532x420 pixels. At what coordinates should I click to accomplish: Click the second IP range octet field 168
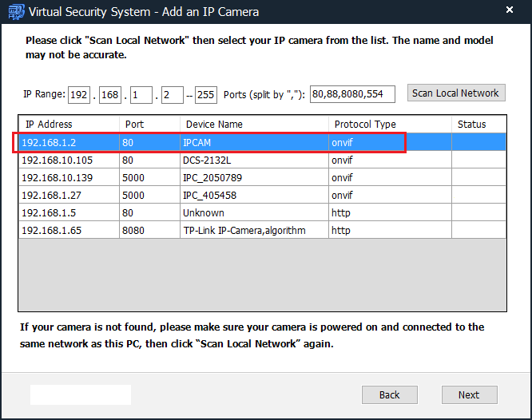(109, 95)
